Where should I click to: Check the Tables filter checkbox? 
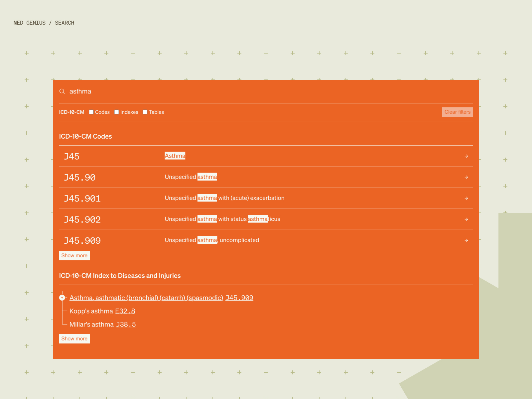[145, 112]
